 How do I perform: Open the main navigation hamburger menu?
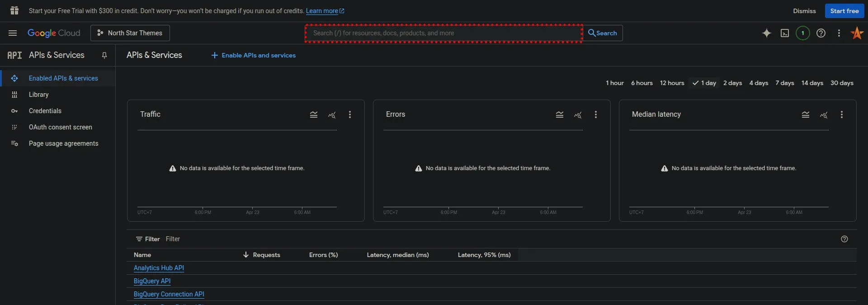(13, 33)
